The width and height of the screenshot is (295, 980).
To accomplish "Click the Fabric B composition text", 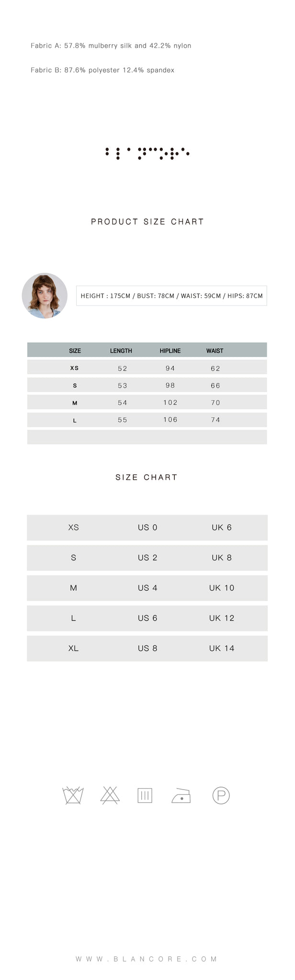I will pos(102,70).
